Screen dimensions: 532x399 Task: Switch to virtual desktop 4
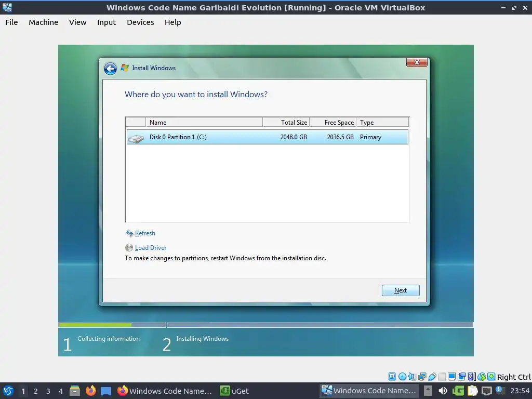[x=61, y=391]
